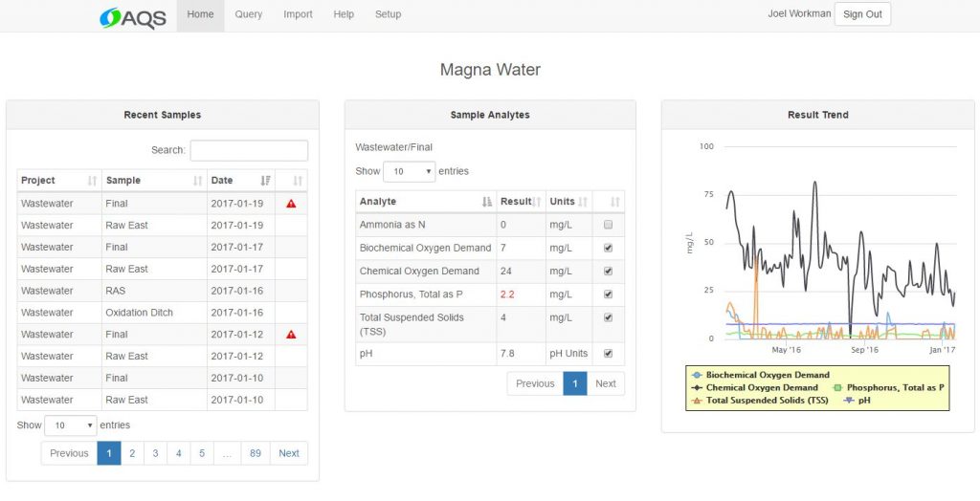Click Total Suspended Solids legend marker
The width and height of the screenshot is (980, 501).
click(697, 401)
